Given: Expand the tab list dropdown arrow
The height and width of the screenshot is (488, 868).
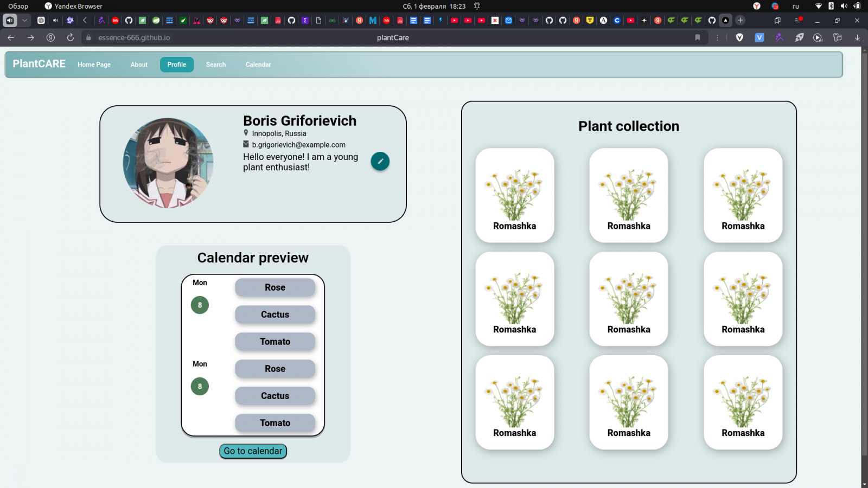Looking at the screenshot, I should coord(24,20).
